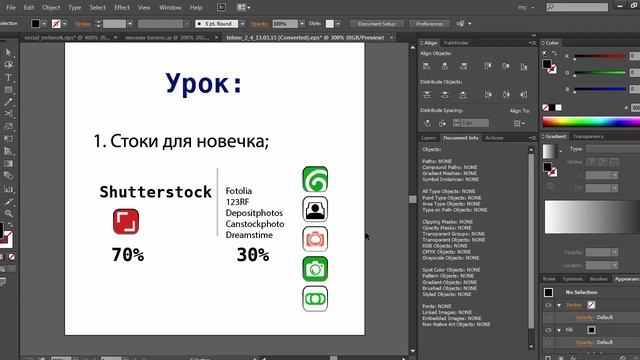Click Vertical Distribute Space icon
This screenshot has height=360, width=640.
tap(427, 123)
